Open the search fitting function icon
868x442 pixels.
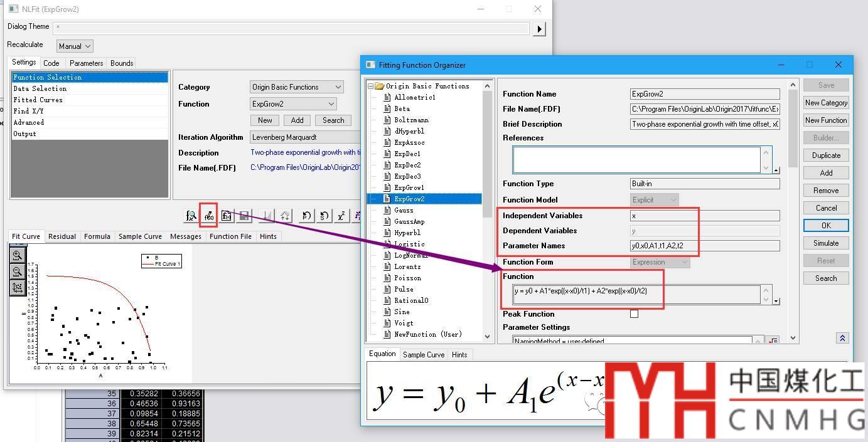click(191, 216)
